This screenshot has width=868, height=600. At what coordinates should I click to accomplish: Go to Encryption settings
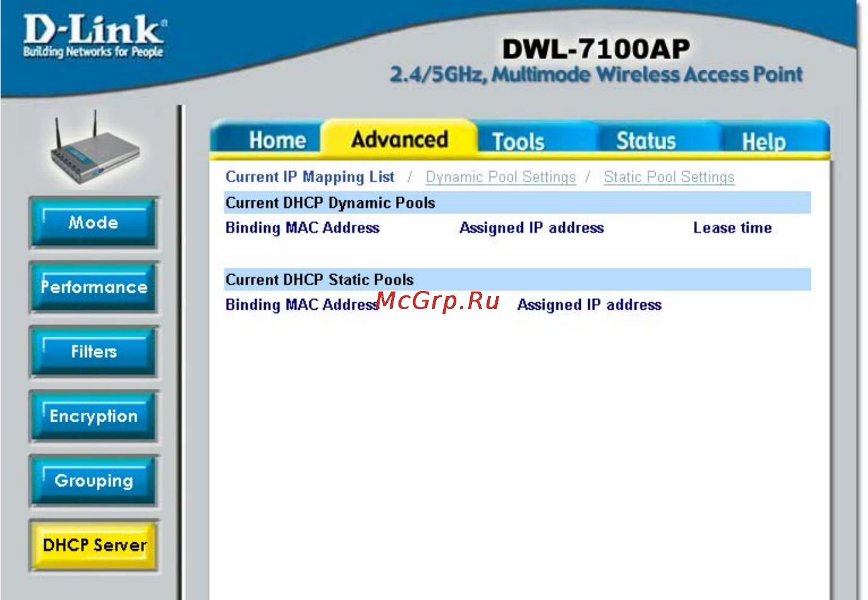click(93, 416)
